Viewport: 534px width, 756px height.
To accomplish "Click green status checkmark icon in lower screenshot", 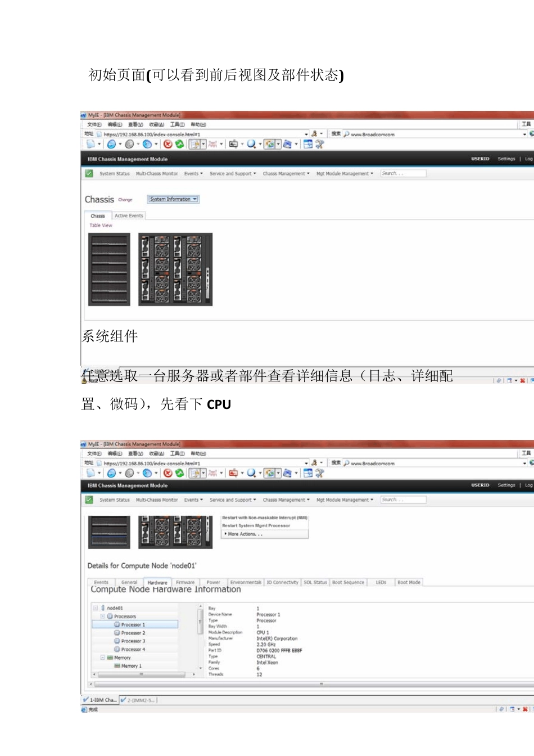I will tap(89, 499).
